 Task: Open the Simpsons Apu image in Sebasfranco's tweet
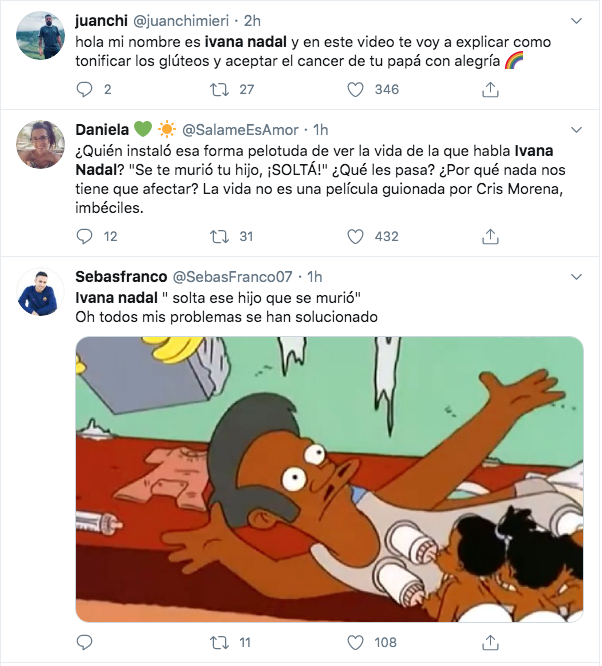[330, 478]
